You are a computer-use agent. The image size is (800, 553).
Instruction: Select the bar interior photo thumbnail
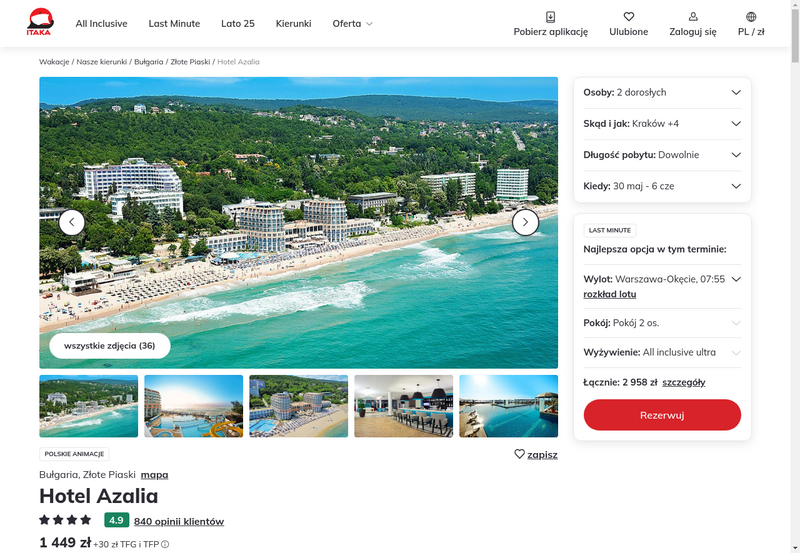(404, 406)
